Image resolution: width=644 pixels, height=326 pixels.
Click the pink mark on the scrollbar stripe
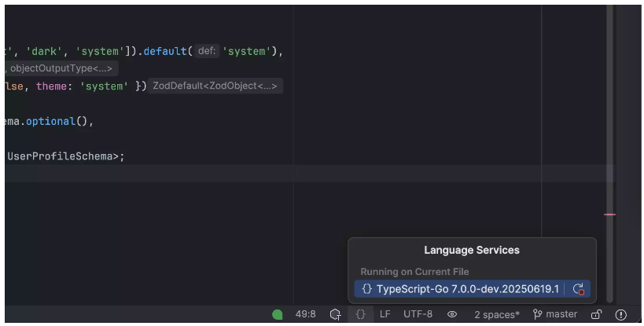(610, 214)
